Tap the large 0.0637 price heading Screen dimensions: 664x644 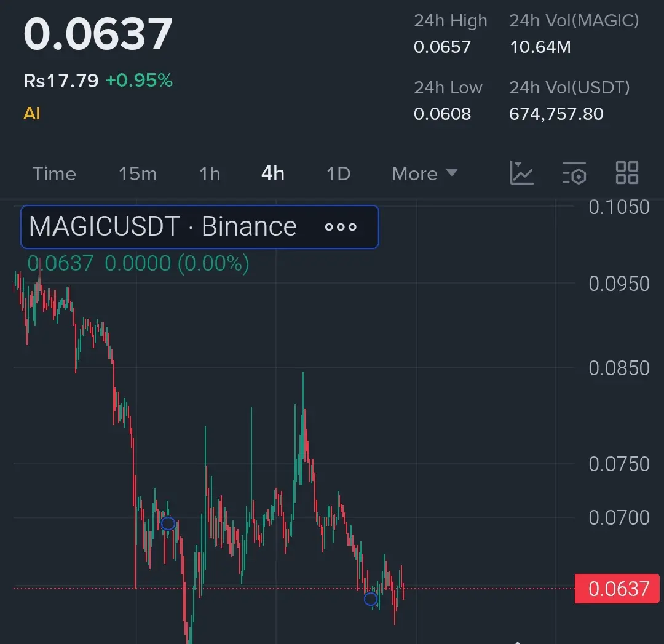(x=98, y=34)
